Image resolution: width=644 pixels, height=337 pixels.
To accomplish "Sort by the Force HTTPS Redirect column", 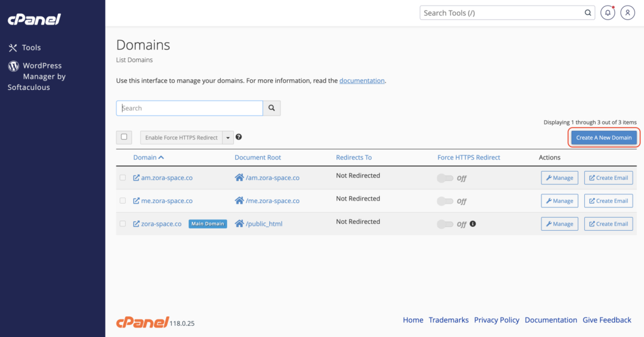I will (469, 157).
